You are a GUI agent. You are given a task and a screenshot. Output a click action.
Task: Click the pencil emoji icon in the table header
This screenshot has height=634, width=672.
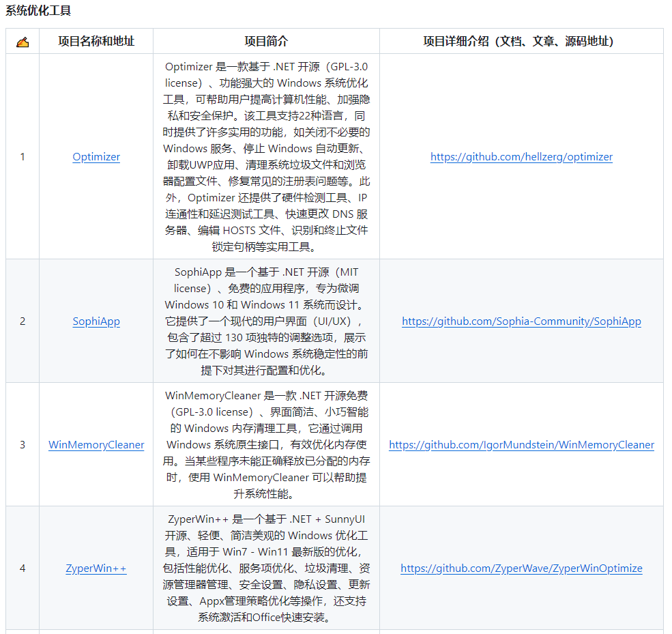tap(23, 42)
